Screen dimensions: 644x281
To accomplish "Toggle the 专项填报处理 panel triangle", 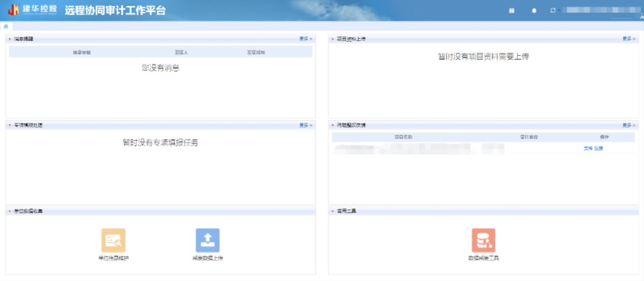I will click(10, 125).
